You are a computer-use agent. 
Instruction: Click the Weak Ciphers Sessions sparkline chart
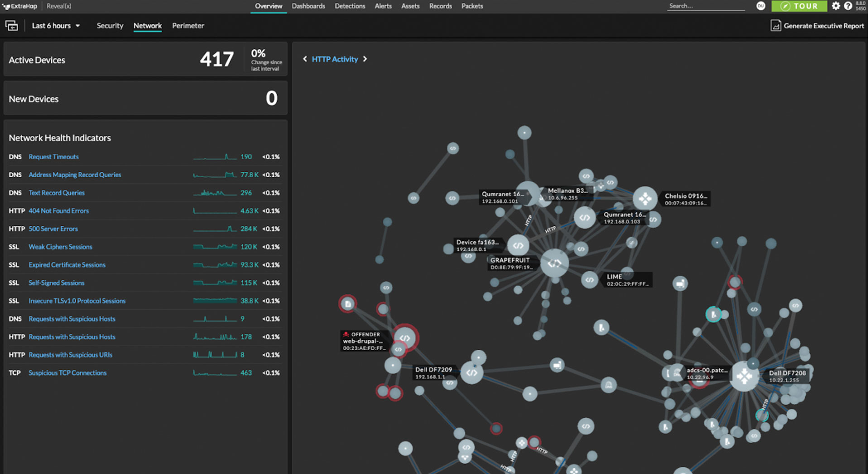[215, 247]
